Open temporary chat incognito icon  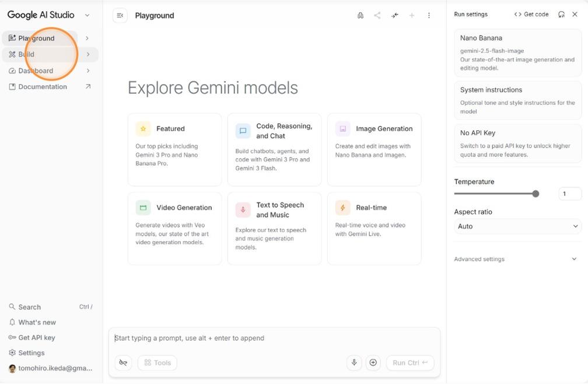point(360,16)
